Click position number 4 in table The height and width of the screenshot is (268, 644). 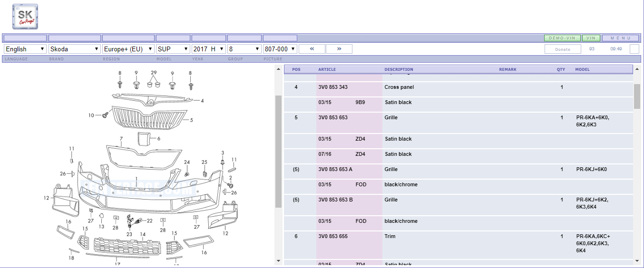(x=296, y=87)
